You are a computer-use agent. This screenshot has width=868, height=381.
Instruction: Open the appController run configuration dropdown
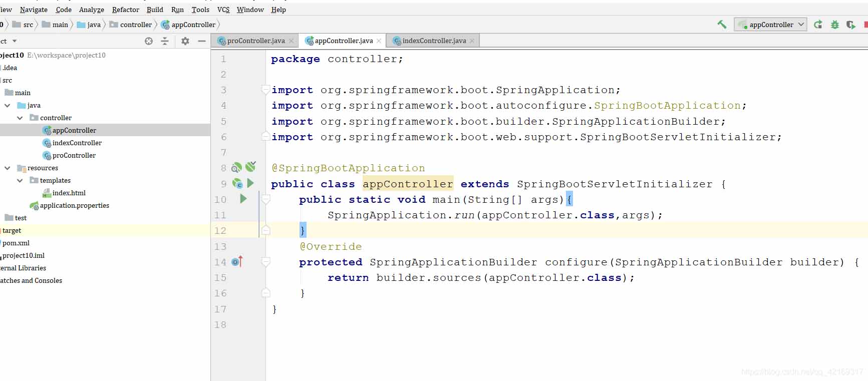click(770, 25)
